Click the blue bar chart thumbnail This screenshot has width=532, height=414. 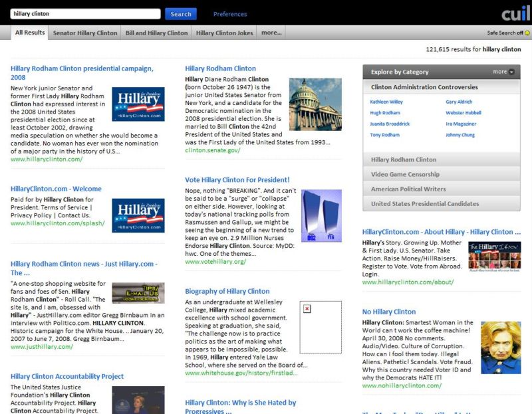coord(321,216)
